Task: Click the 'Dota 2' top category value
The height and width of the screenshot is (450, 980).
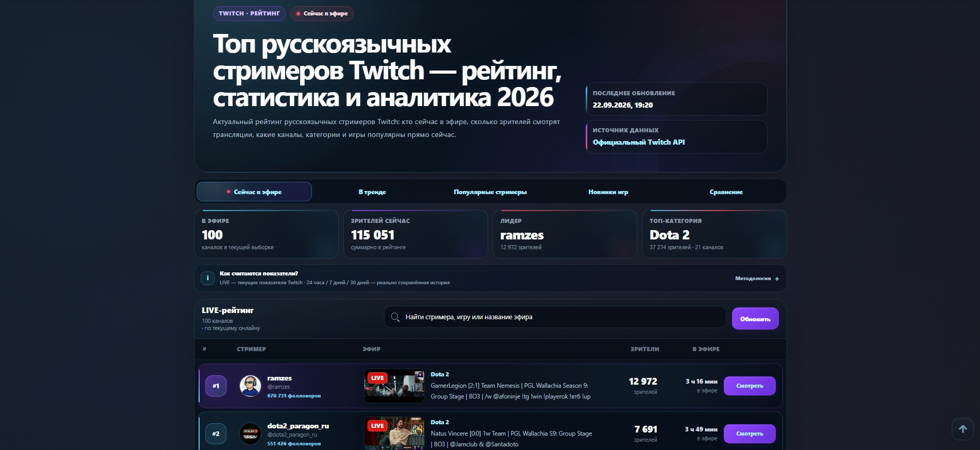Action: click(x=670, y=235)
